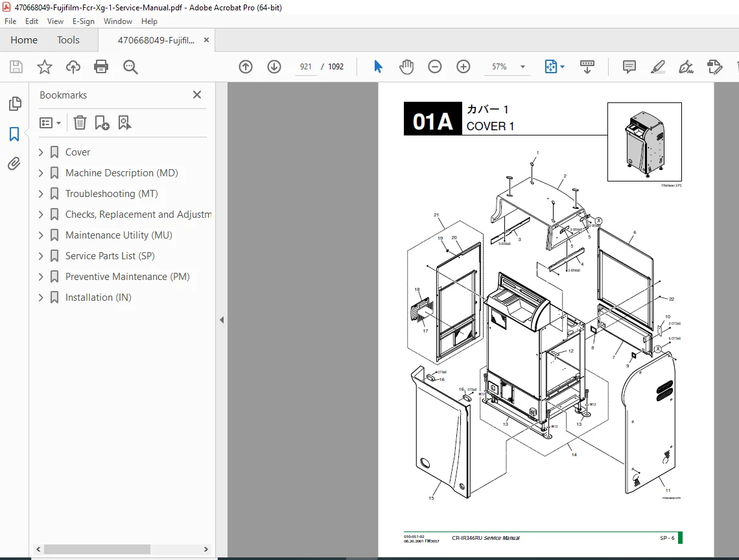The width and height of the screenshot is (739, 560).
Task: Select the fit page view tool
Action: coord(550,67)
